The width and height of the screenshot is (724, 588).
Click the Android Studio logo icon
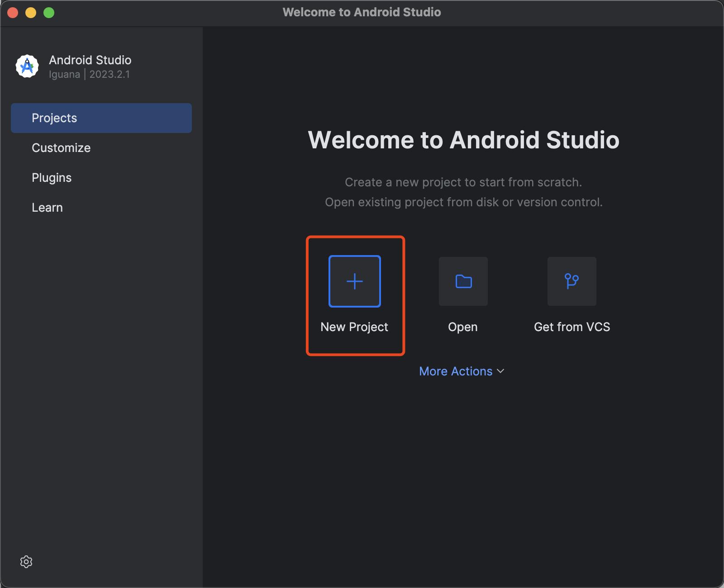pos(27,66)
